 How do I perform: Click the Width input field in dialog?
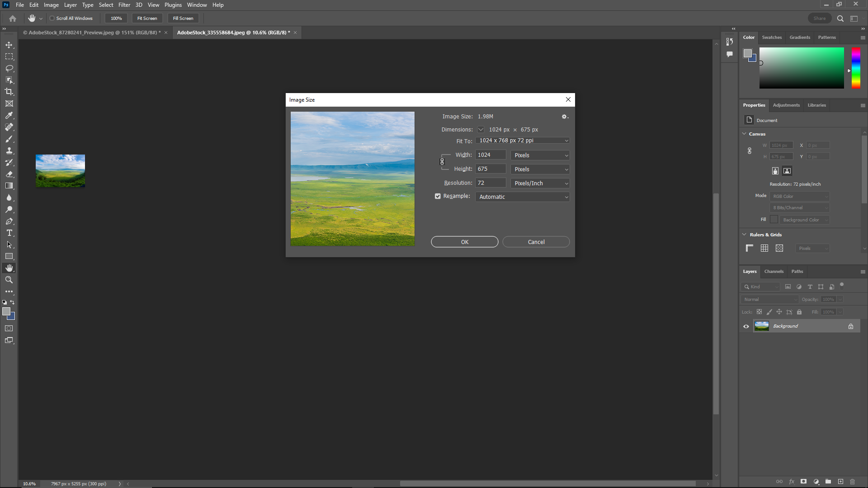(x=491, y=155)
